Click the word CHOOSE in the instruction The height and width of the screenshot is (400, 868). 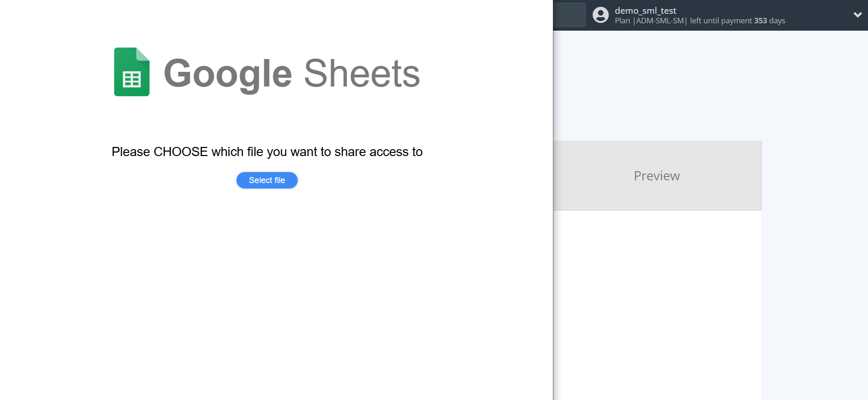tap(181, 152)
